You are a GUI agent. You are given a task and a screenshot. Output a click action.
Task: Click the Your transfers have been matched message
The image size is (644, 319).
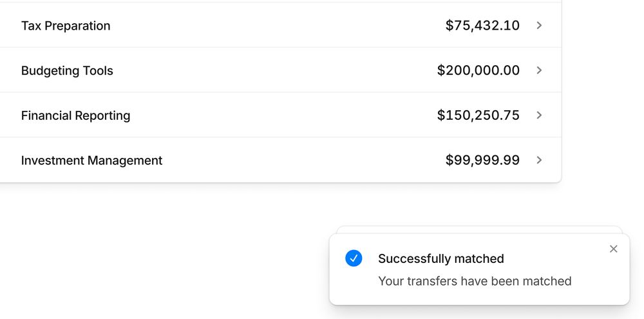point(475,281)
